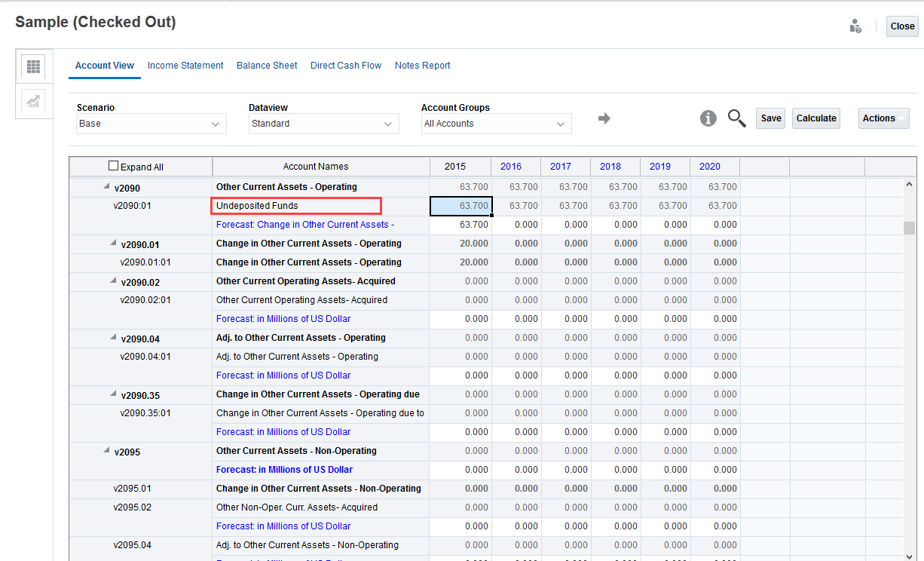Open the grid view icon in sidebar

[x=33, y=66]
